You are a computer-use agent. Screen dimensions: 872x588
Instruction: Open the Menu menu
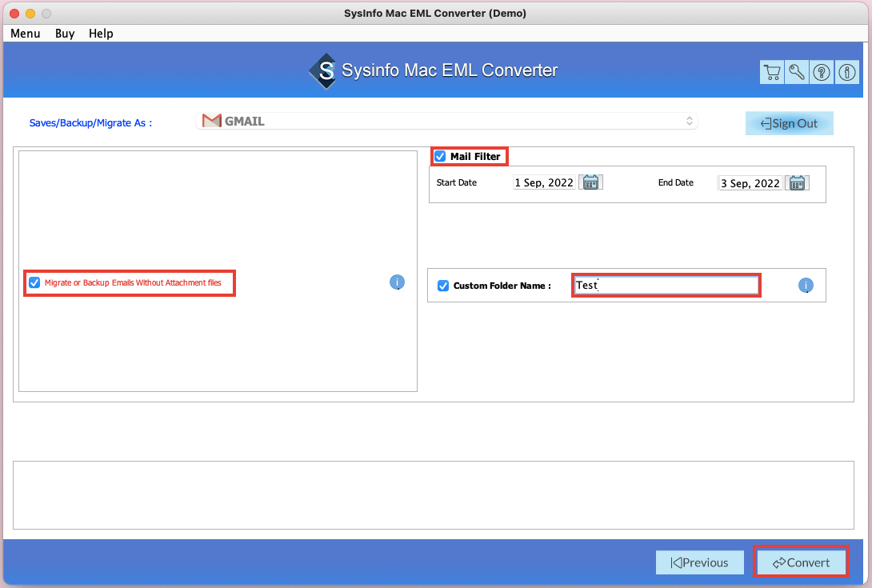(x=26, y=34)
